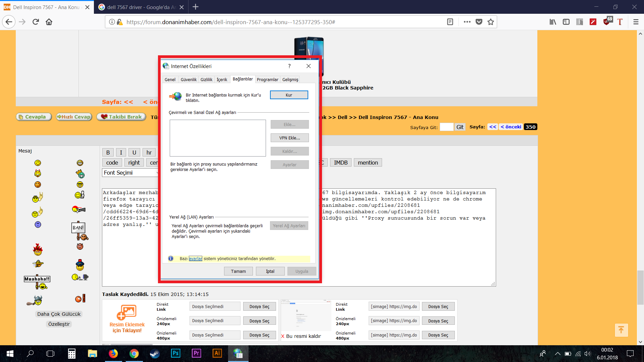644x362 pixels.
Task: Bookmark this page with star icon
Action: point(491,22)
